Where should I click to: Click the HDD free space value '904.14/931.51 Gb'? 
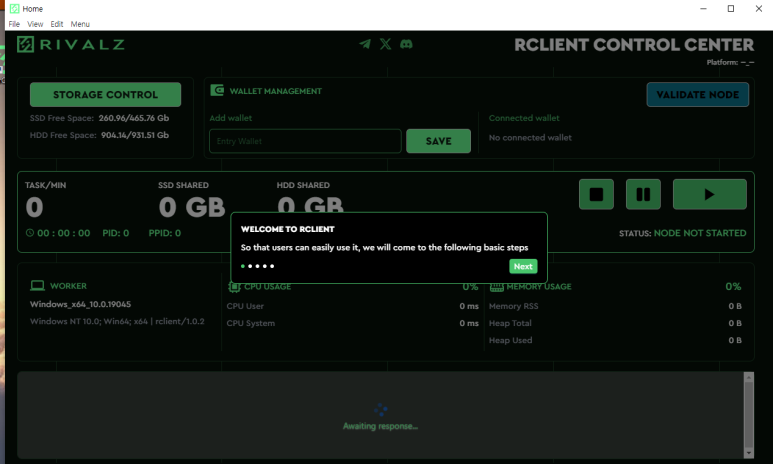[135, 135]
